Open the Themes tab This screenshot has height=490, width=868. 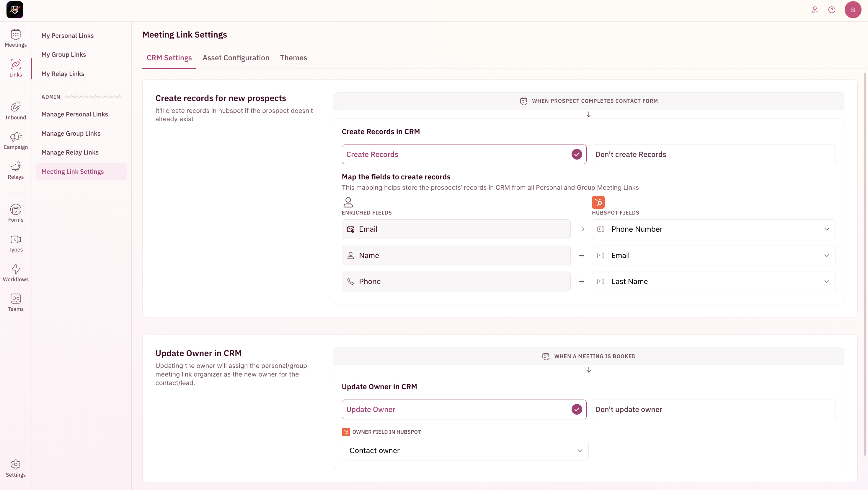293,58
